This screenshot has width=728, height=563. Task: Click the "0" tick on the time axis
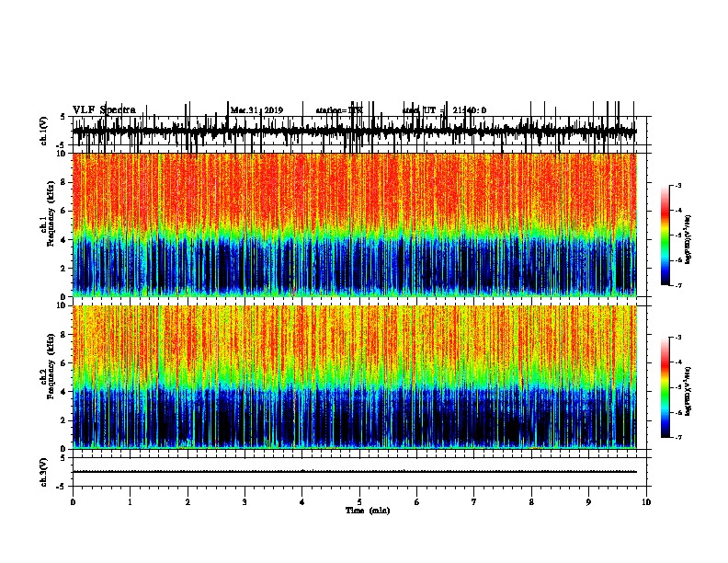[x=73, y=502]
